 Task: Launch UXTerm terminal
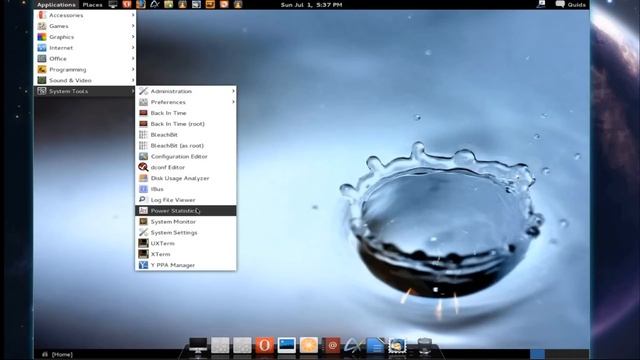tap(186, 244)
